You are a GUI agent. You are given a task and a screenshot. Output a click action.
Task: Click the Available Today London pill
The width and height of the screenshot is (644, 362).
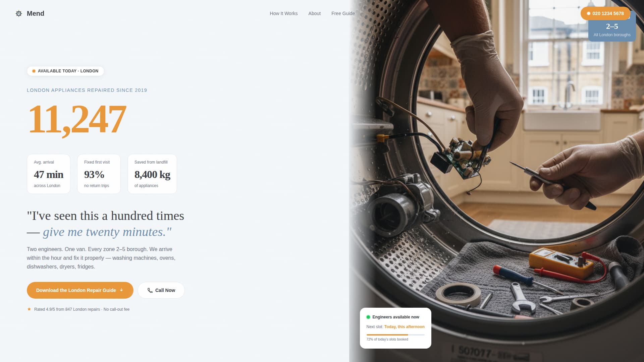point(65,71)
